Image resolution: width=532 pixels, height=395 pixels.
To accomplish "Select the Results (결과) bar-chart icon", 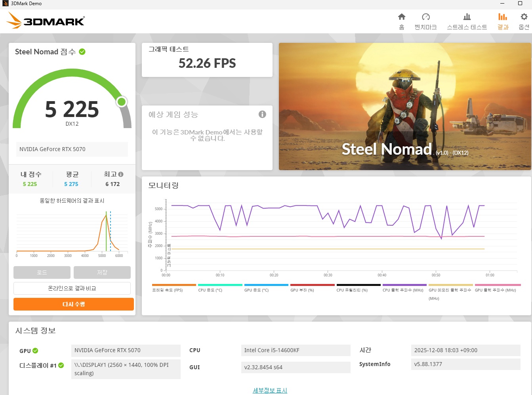I will click(x=502, y=17).
